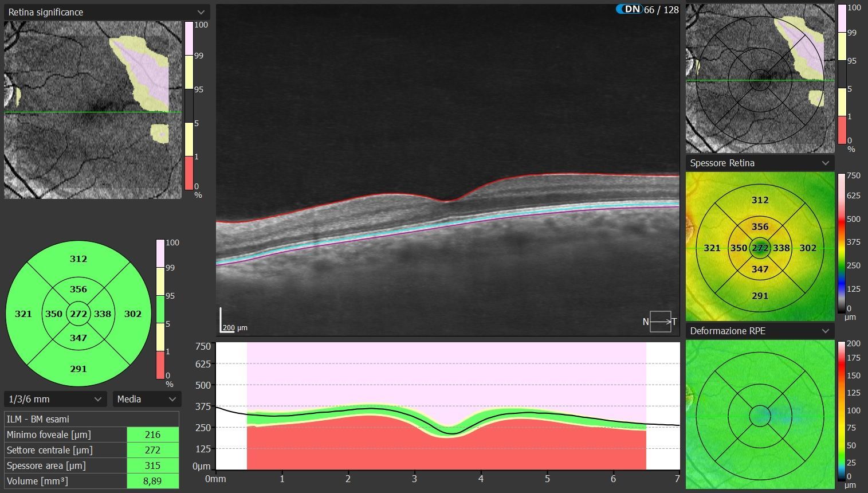868x493 pixels.
Task: Click the 312 superior outer sector in green grid
Action: coord(78,259)
